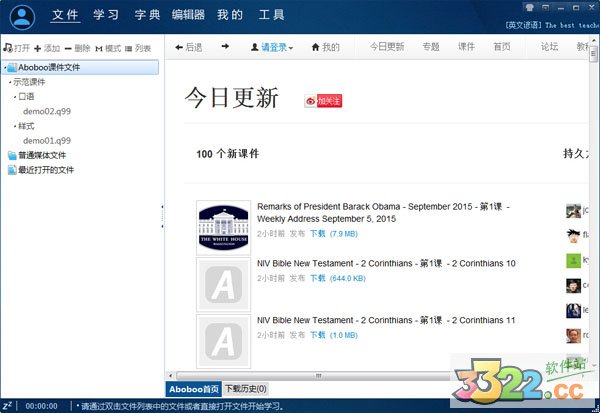Click the 模式 mode button

tap(108, 48)
